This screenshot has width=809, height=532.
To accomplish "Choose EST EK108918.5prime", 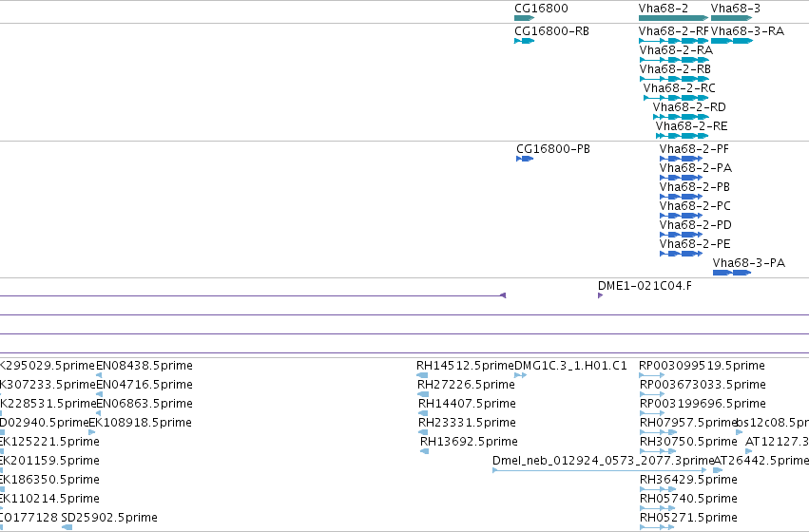I will click(x=141, y=424).
